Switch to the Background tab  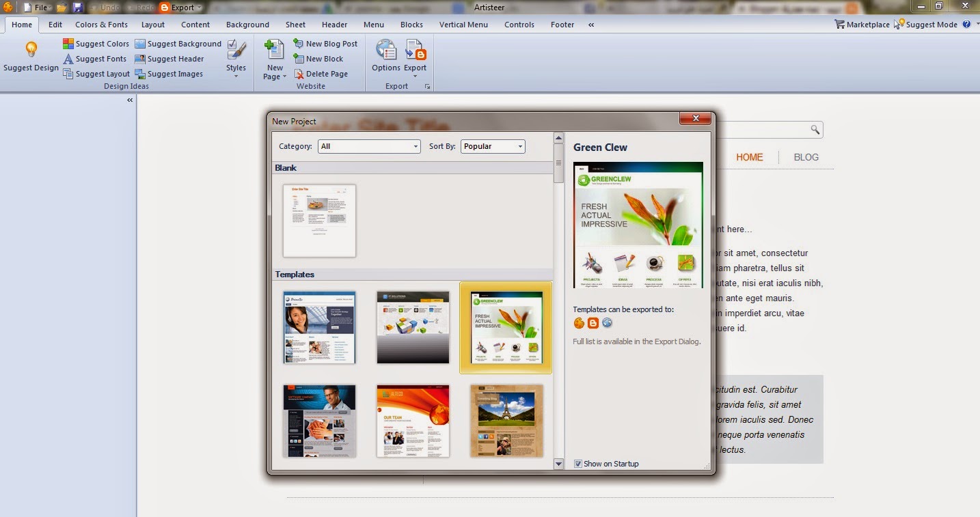(247, 25)
